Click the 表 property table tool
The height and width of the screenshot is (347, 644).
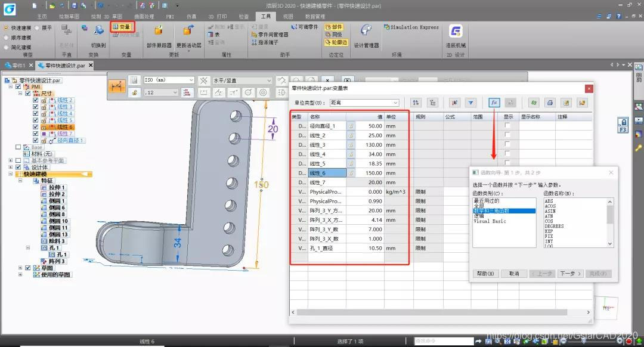[x=214, y=35]
